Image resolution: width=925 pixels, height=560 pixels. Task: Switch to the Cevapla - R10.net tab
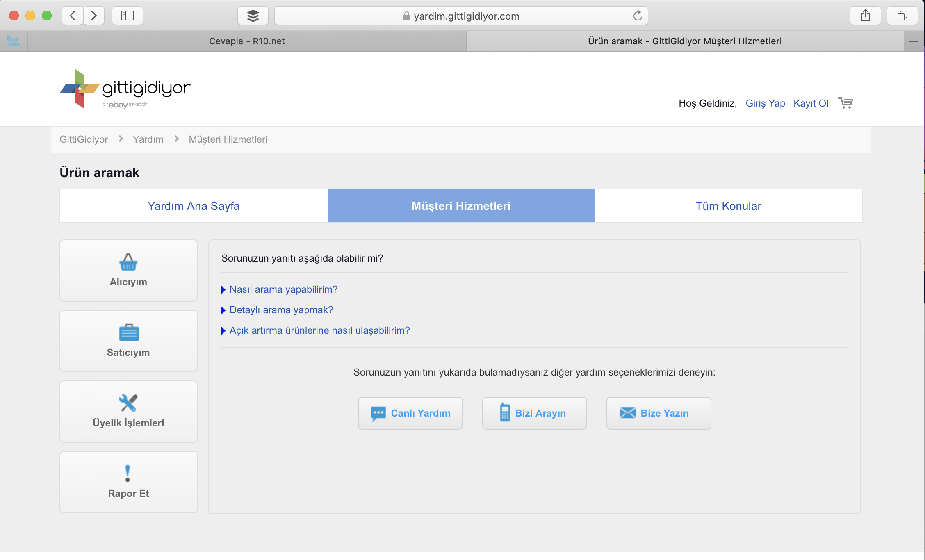point(247,41)
